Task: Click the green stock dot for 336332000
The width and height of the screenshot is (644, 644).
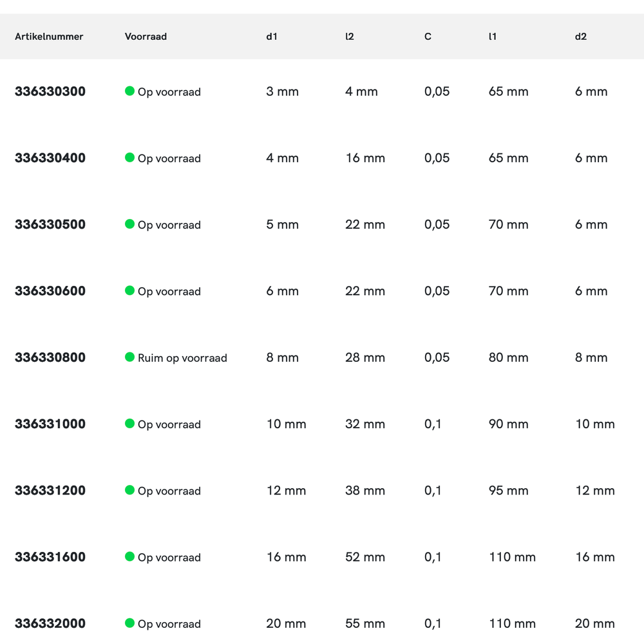Action: click(129, 623)
